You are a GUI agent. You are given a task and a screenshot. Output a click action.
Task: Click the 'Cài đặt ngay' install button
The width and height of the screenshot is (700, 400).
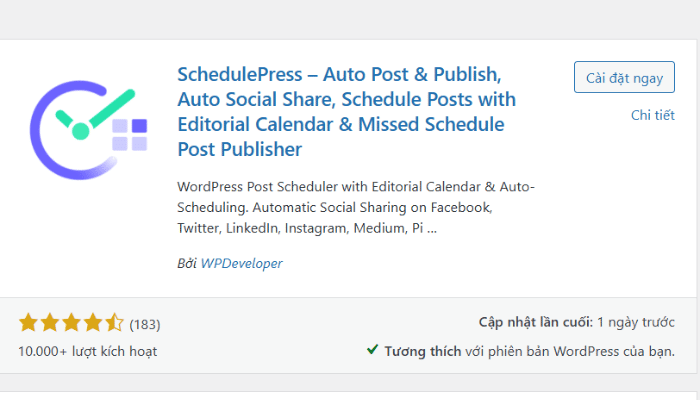click(624, 77)
